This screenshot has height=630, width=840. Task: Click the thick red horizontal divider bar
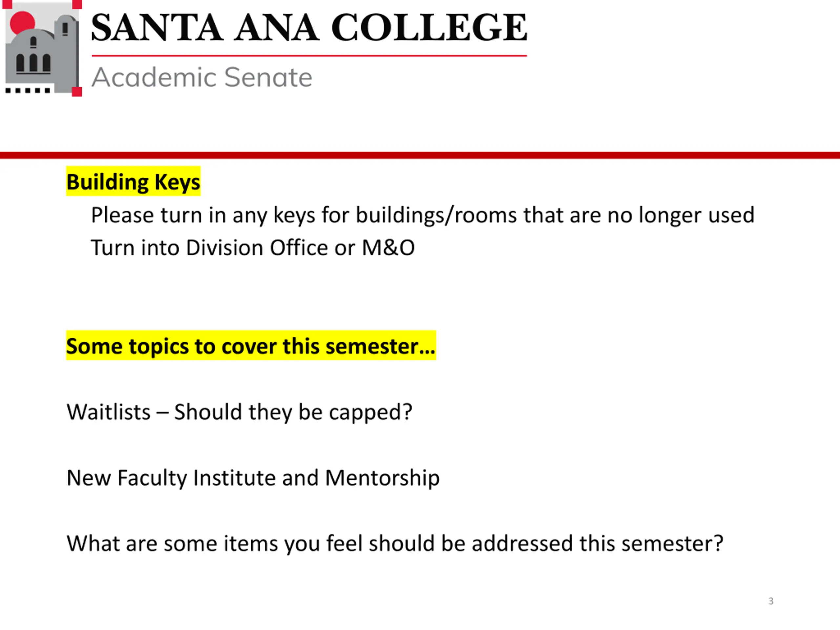pos(420,155)
